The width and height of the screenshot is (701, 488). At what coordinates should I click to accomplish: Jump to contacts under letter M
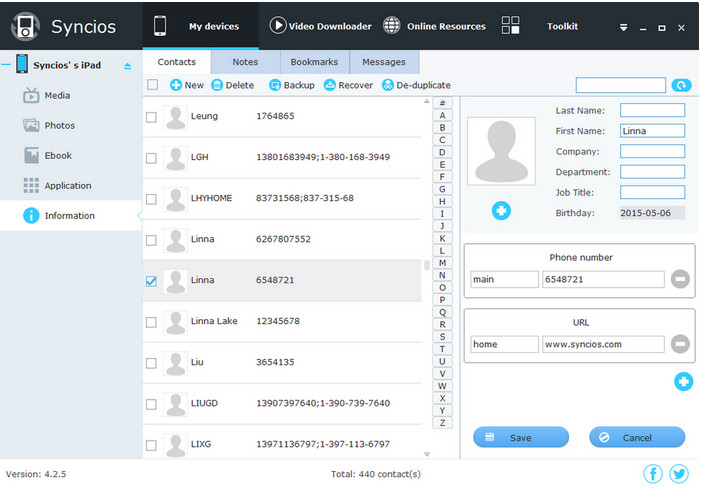click(442, 263)
